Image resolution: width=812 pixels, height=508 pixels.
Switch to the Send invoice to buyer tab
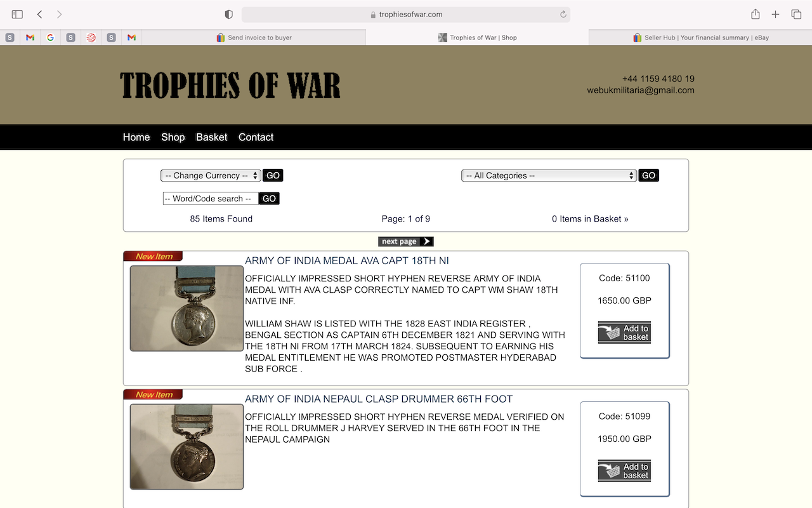pyautogui.click(x=254, y=37)
